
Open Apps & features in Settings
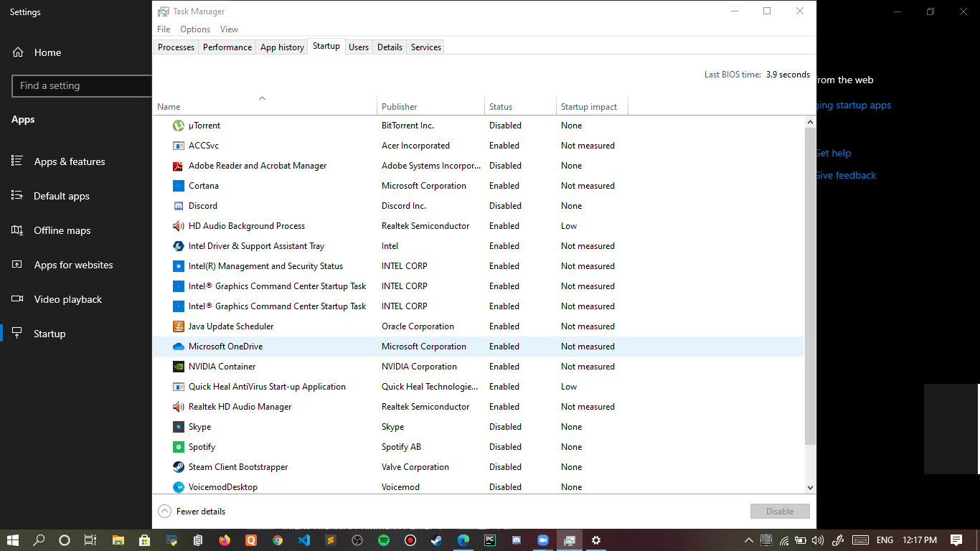pyautogui.click(x=69, y=161)
